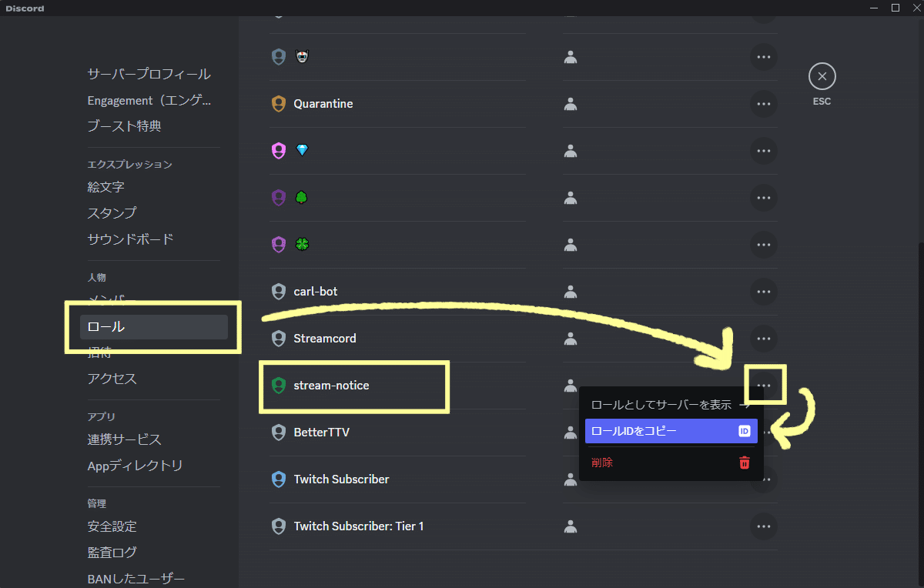Switch to the 絵文字 section in sidebar

[x=105, y=186]
